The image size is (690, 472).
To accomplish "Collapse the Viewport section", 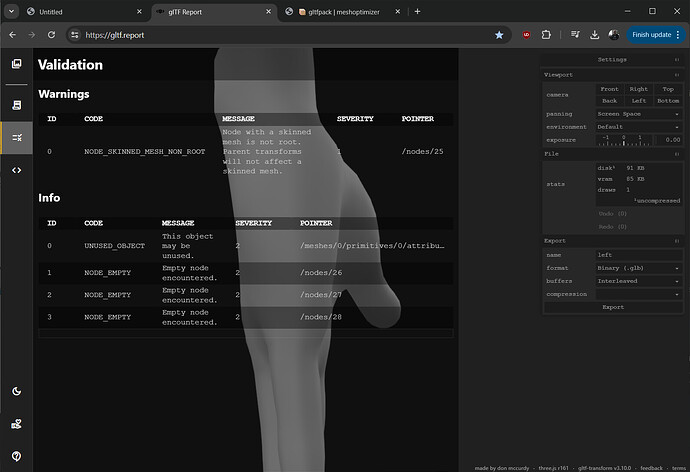I will [677, 75].
